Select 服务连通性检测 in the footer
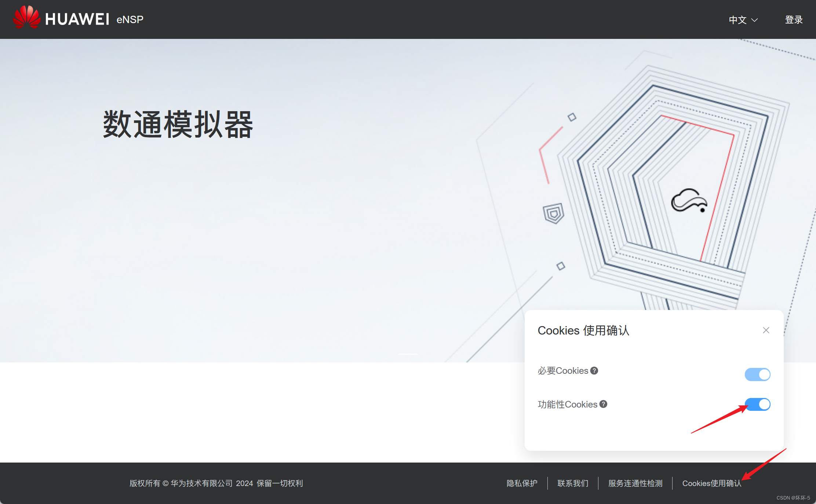 click(x=635, y=483)
